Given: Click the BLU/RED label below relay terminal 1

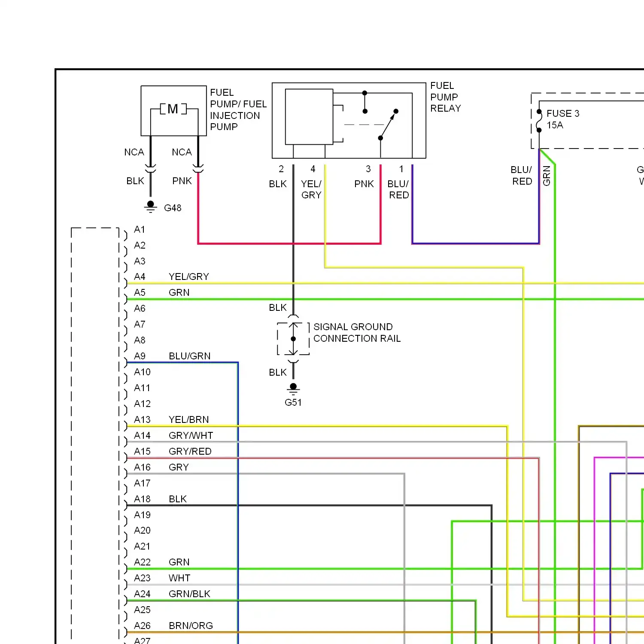Looking at the screenshot, I should pos(398,189).
